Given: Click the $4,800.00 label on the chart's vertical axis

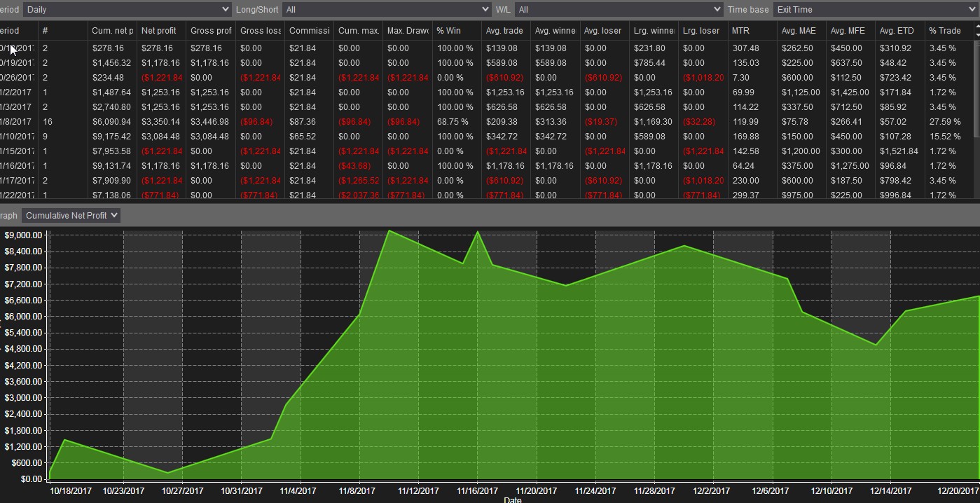Looking at the screenshot, I should [x=22, y=349].
